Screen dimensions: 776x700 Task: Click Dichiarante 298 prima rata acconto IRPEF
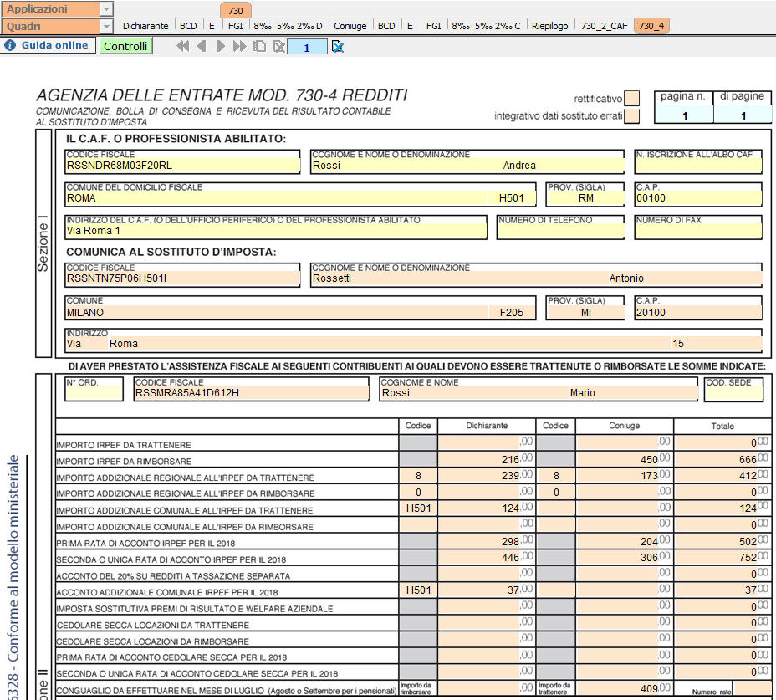coord(487,541)
